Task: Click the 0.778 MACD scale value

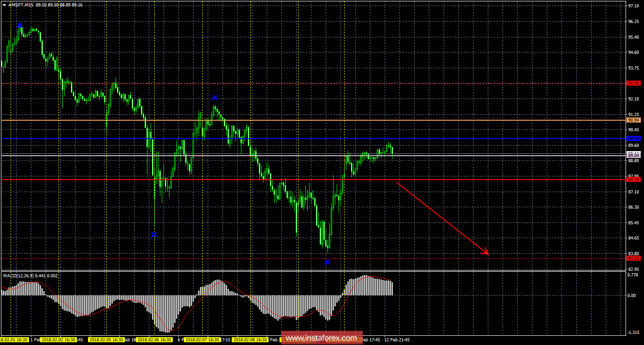Action: pos(633,275)
